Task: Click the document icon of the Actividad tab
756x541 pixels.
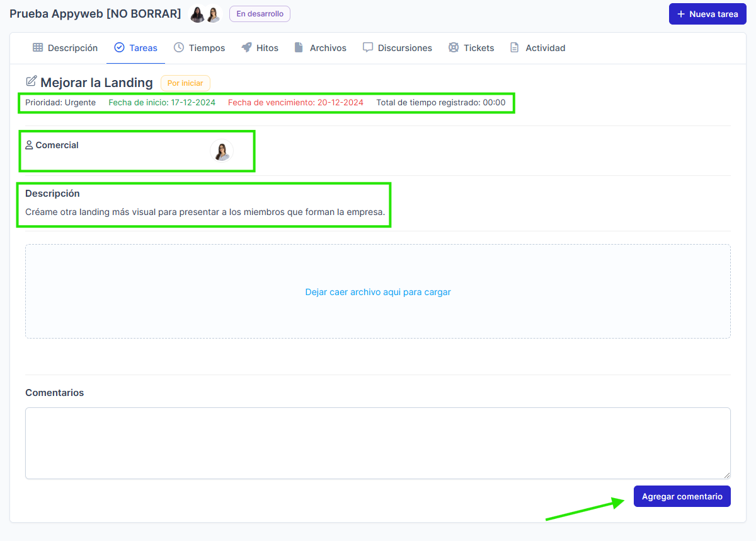Action: coord(515,48)
